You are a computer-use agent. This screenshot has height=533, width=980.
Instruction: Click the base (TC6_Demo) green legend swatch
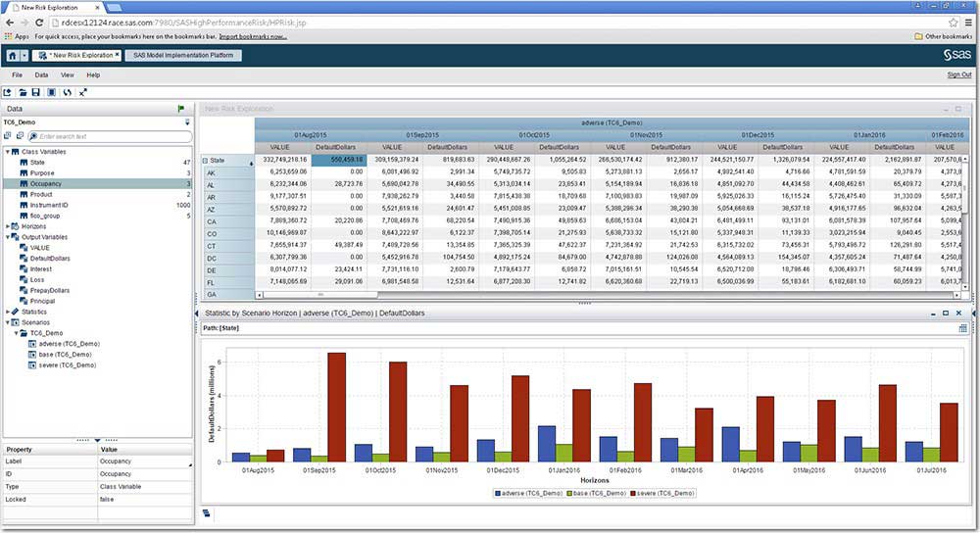(570, 493)
